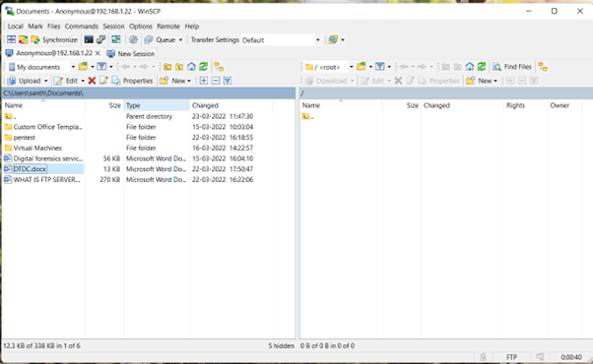Viewport: 593px width, 364px height.
Task: Go to local home directory icon
Action: click(x=191, y=67)
